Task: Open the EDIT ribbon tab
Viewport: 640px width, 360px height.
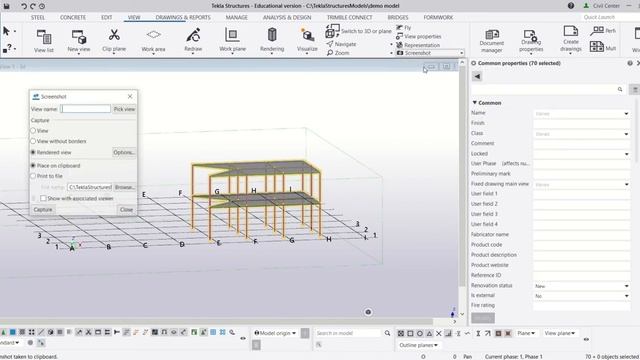Action: point(107,17)
